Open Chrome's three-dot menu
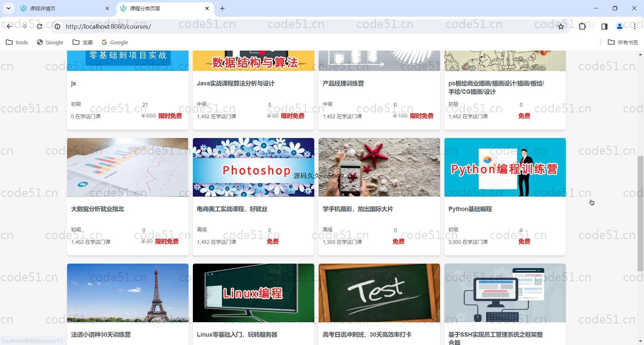The image size is (644, 345). [x=635, y=26]
